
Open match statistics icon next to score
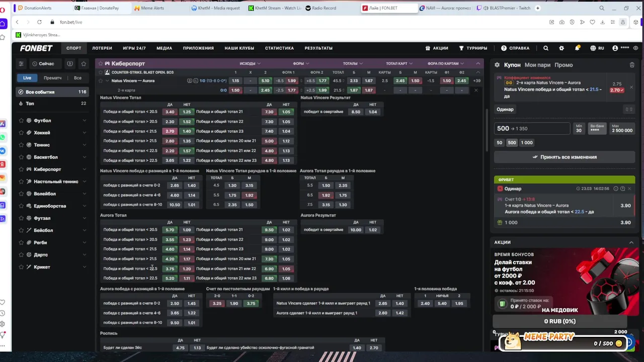pyautogui.click(x=196, y=81)
